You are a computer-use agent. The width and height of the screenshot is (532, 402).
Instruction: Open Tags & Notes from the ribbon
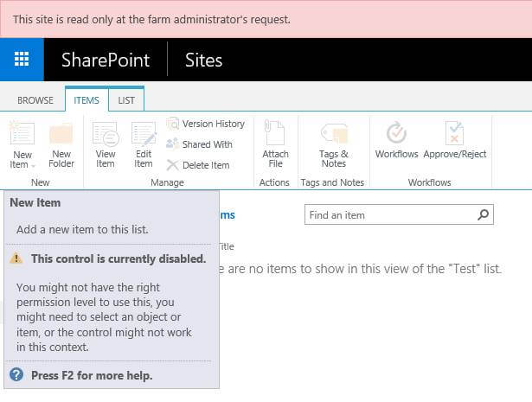point(333,136)
